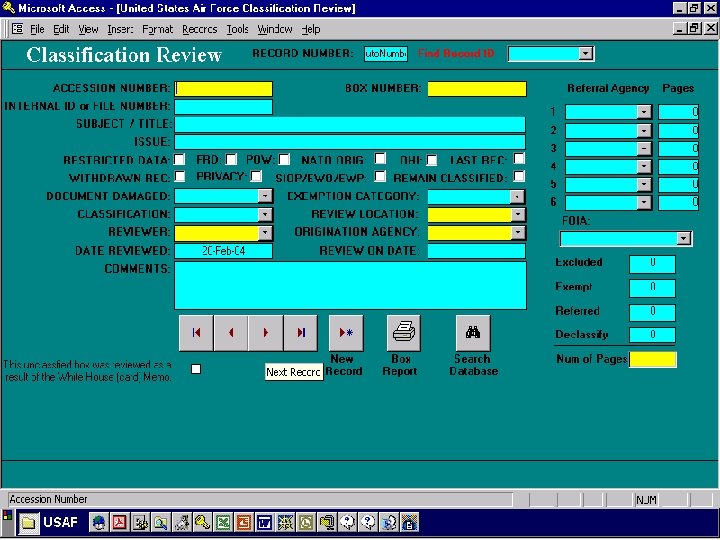Click the ISSUE field
The height and width of the screenshot is (540, 720).
click(x=350, y=142)
